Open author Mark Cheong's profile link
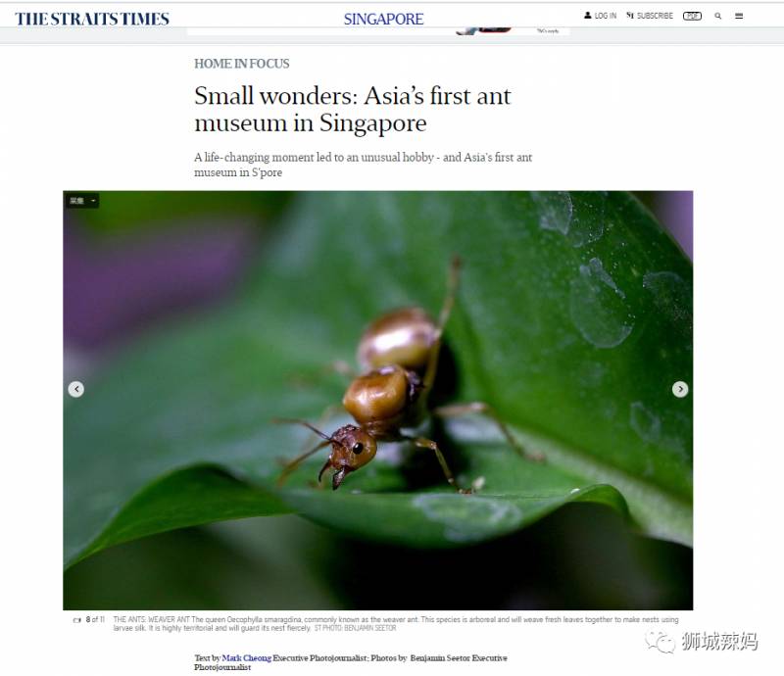784x676 pixels. click(247, 658)
